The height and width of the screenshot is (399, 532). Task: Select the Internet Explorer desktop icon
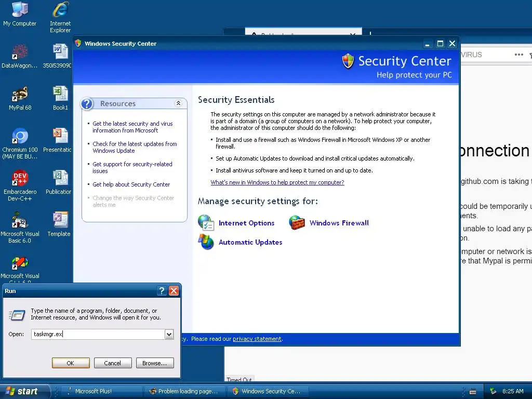[60, 17]
